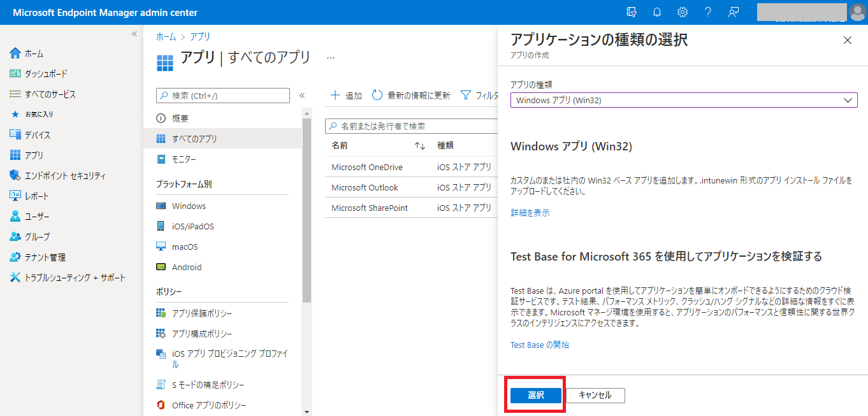The image size is (868, 416).
Task: Click the アプリ breadcrumb link
Action: [200, 37]
